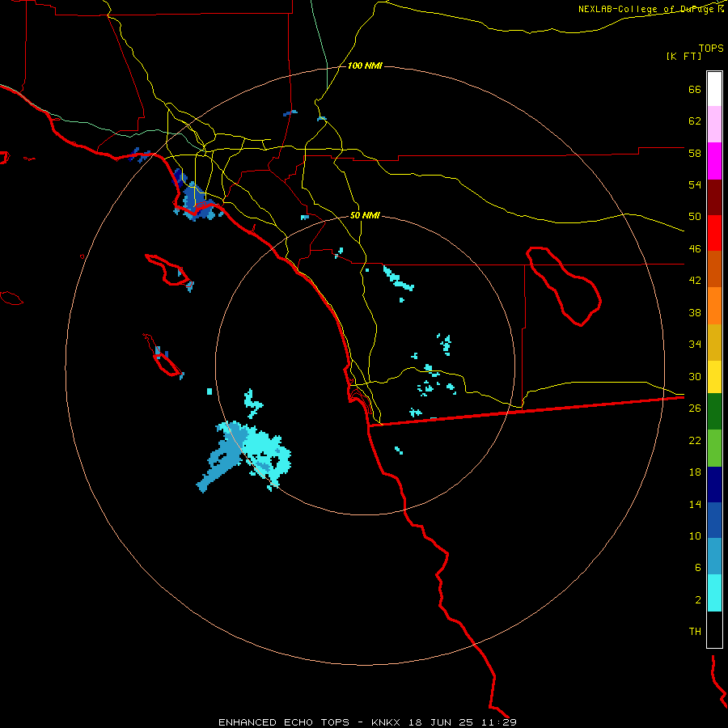Click the medium blue legend swatch

tap(714, 520)
